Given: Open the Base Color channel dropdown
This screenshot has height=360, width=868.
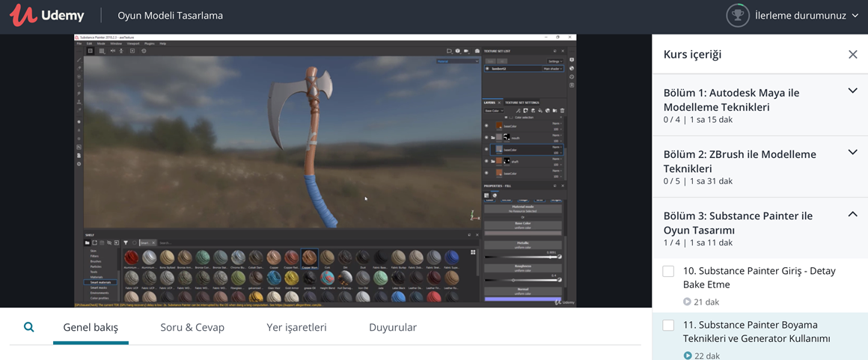Looking at the screenshot, I should (495, 111).
